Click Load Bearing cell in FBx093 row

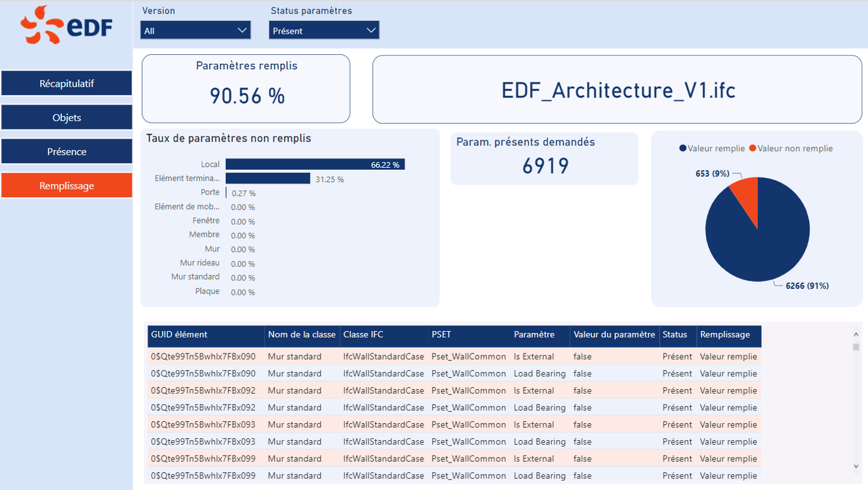pos(540,442)
